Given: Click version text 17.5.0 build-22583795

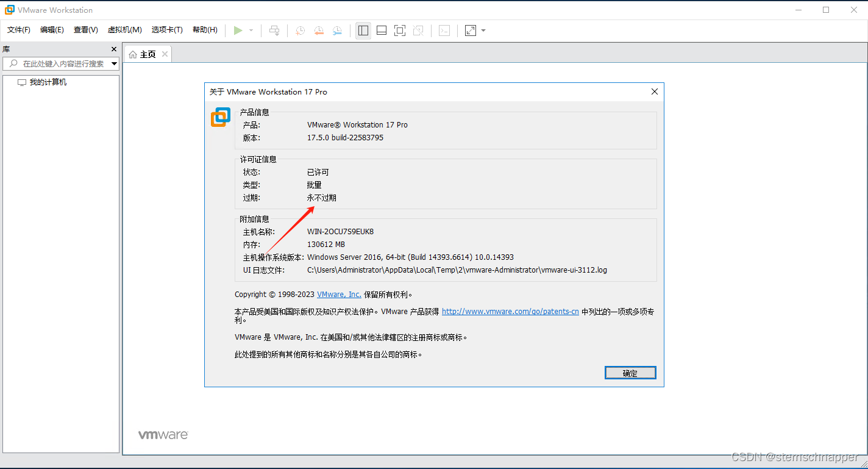Looking at the screenshot, I should click(345, 138).
